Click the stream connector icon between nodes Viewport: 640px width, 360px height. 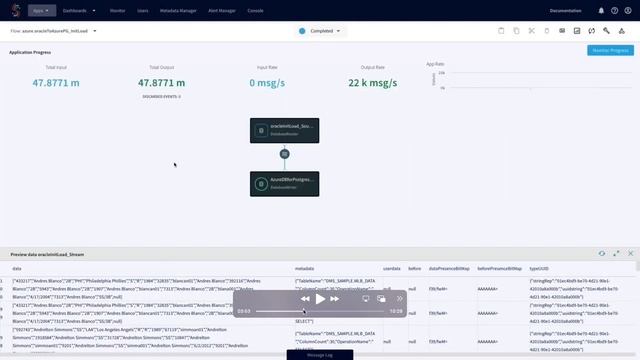[284, 154]
